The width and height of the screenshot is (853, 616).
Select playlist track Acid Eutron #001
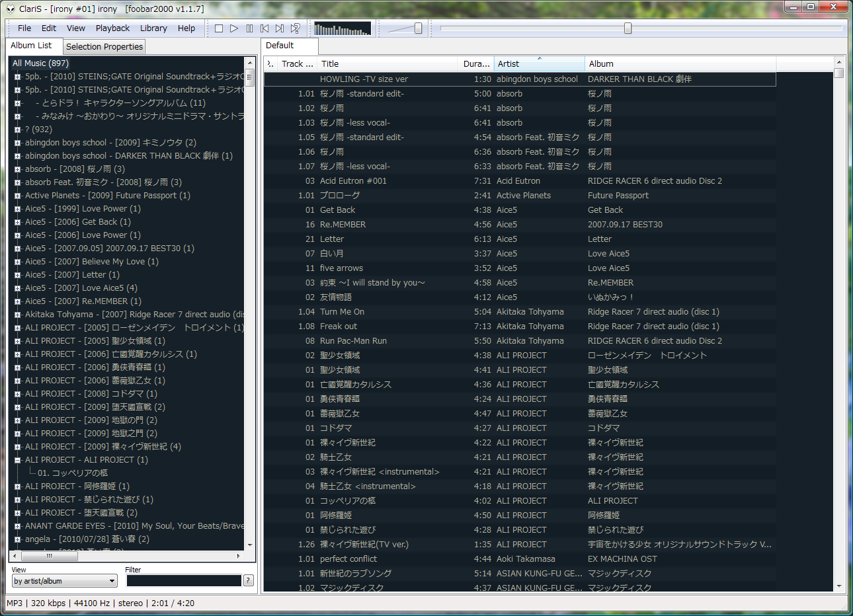520,181
